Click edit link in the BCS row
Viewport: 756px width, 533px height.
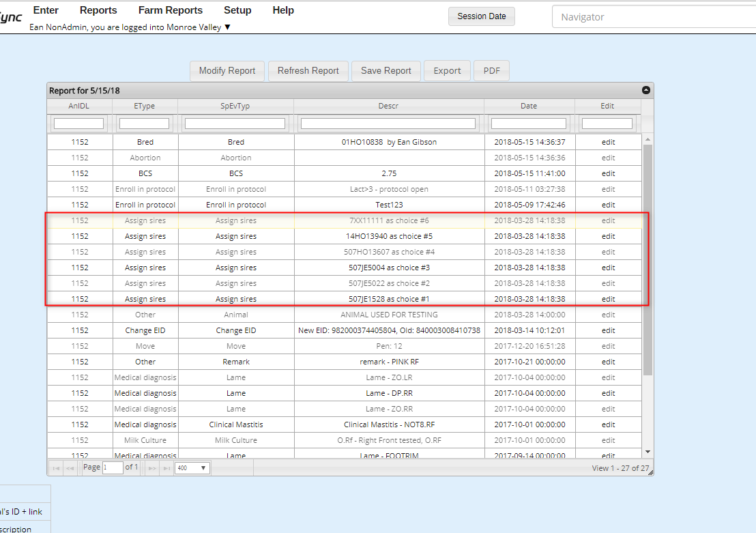(x=608, y=173)
